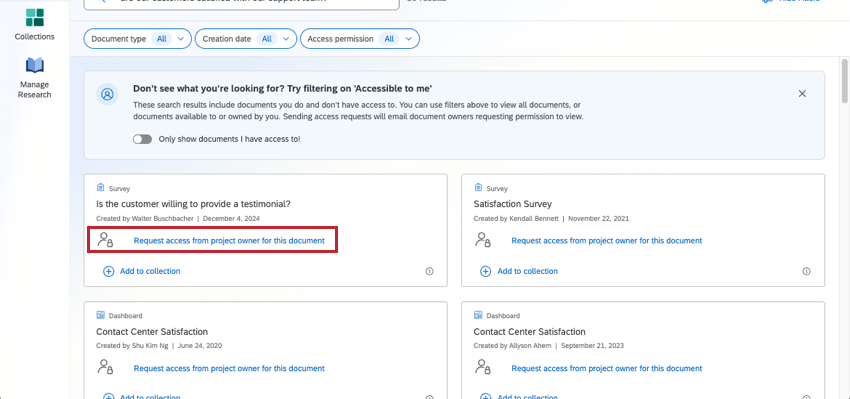Open Manage Research book icon
The image size is (850, 399).
point(35,66)
